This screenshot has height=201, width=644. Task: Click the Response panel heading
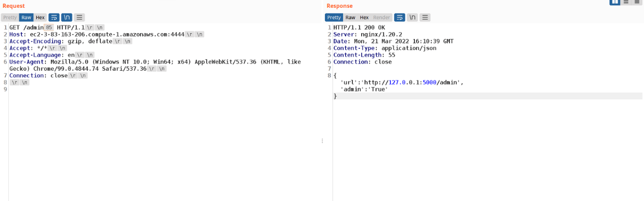coord(339,6)
